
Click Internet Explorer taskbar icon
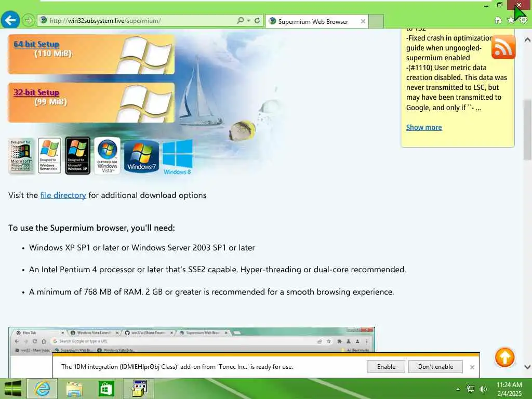click(x=42, y=389)
